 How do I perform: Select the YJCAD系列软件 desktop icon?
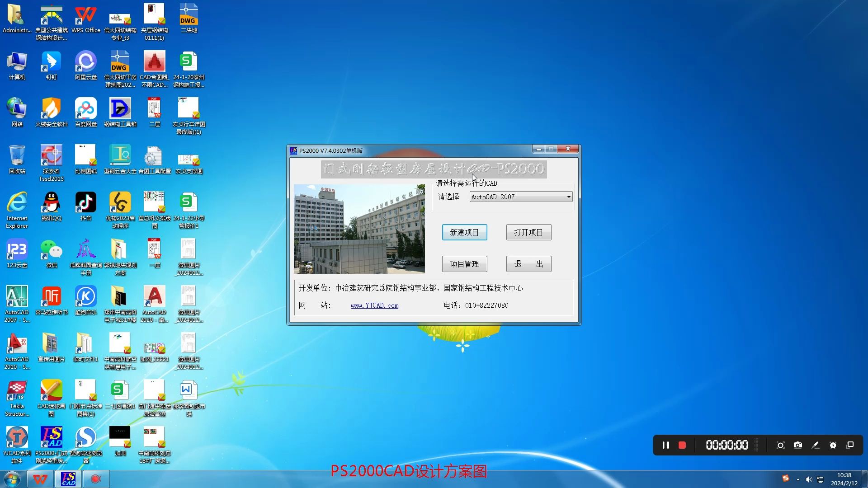coord(17,446)
